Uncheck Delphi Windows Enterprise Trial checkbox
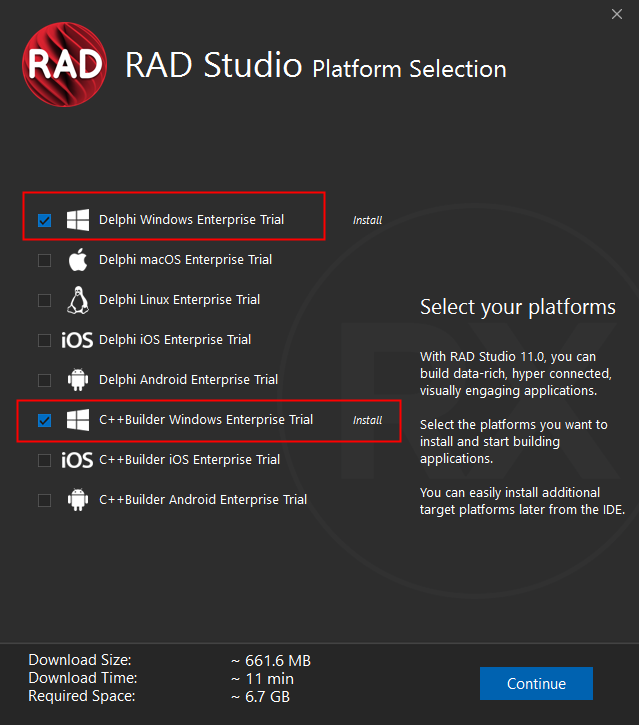Image resolution: width=639 pixels, height=725 pixels. pos(44,220)
